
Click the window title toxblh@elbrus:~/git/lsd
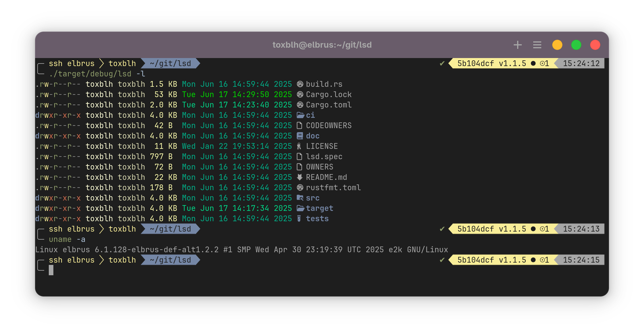pyautogui.click(x=322, y=45)
